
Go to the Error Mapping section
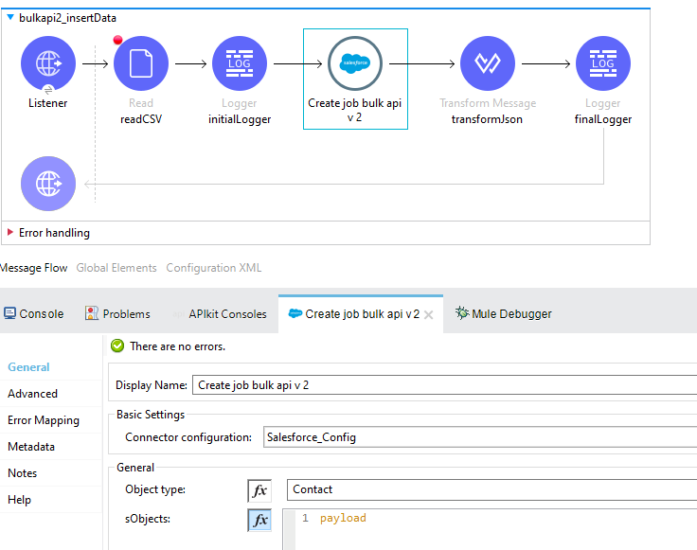(x=43, y=420)
